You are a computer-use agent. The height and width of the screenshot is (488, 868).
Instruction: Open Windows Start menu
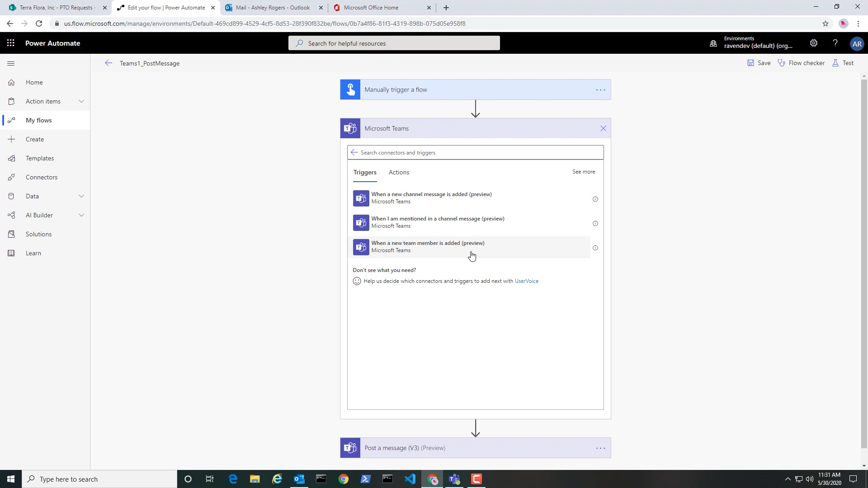pyautogui.click(x=11, y=479)
